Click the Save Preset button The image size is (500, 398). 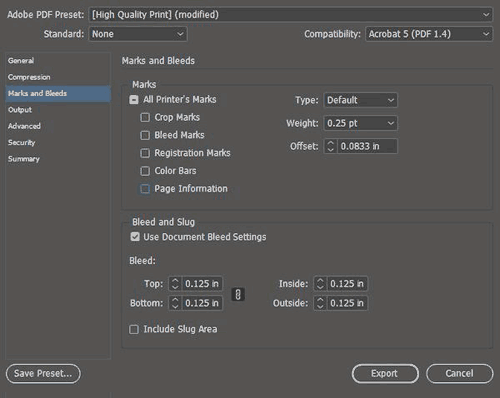pyautogui.click(x=43, y=373)
